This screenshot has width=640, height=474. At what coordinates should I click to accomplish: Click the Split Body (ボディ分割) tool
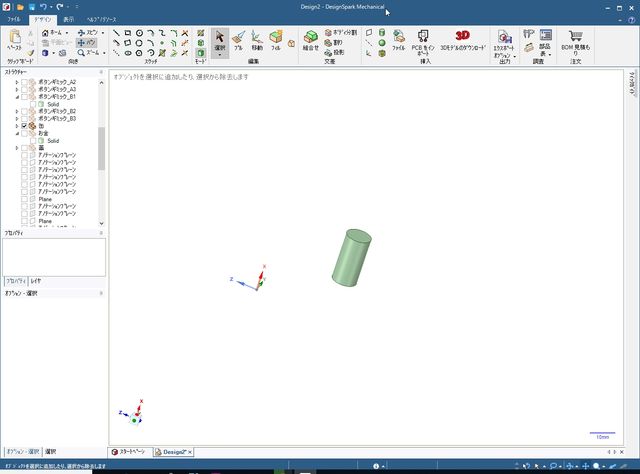tap(341, 32)
